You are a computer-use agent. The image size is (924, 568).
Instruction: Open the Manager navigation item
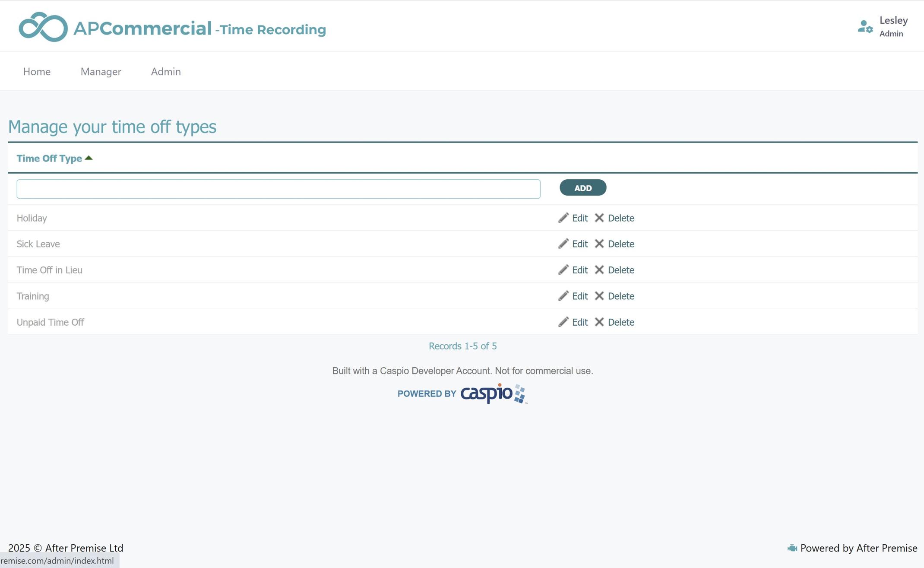(101, 71)
